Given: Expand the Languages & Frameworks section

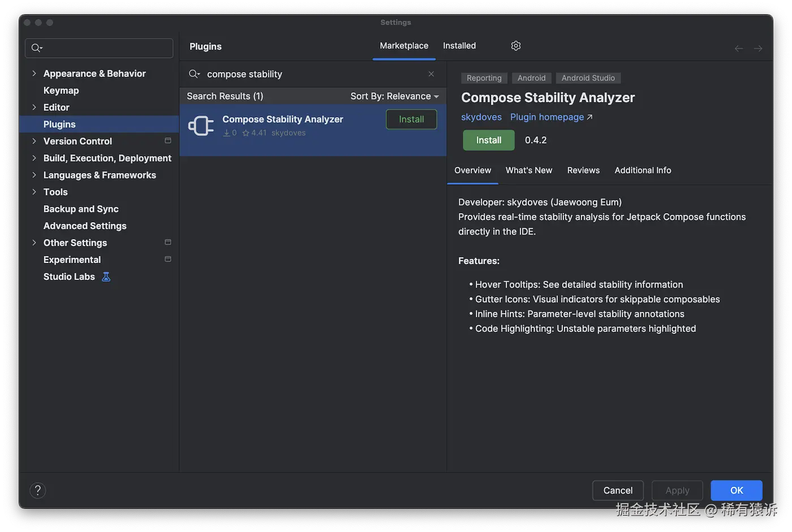Looking at the screenshot, I should pos(34,175).
